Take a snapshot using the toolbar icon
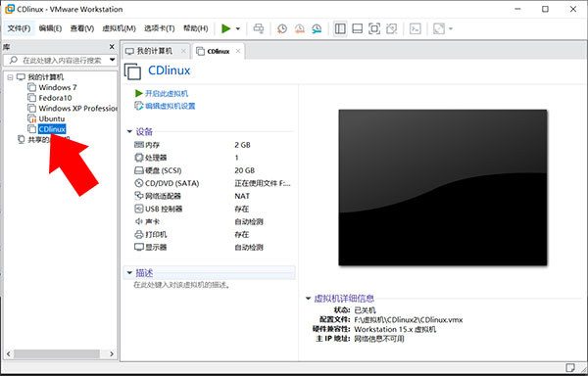588x376 pixels. point(282,28)
